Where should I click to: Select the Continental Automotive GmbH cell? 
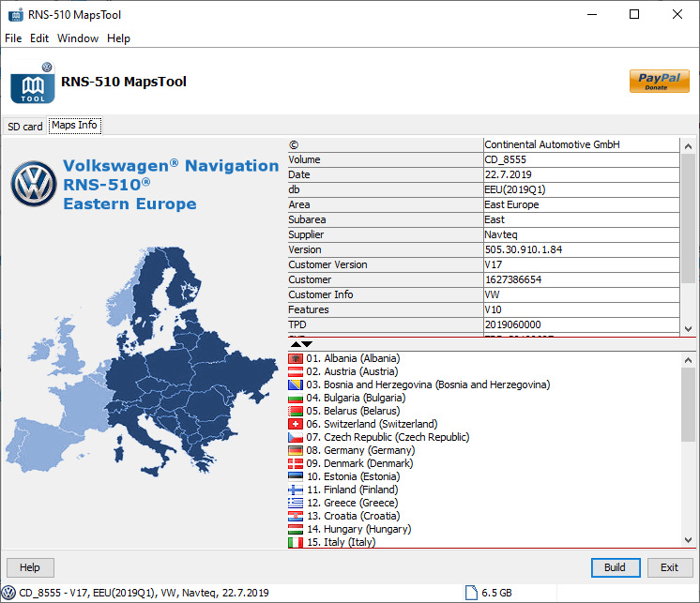pos(581,144)
